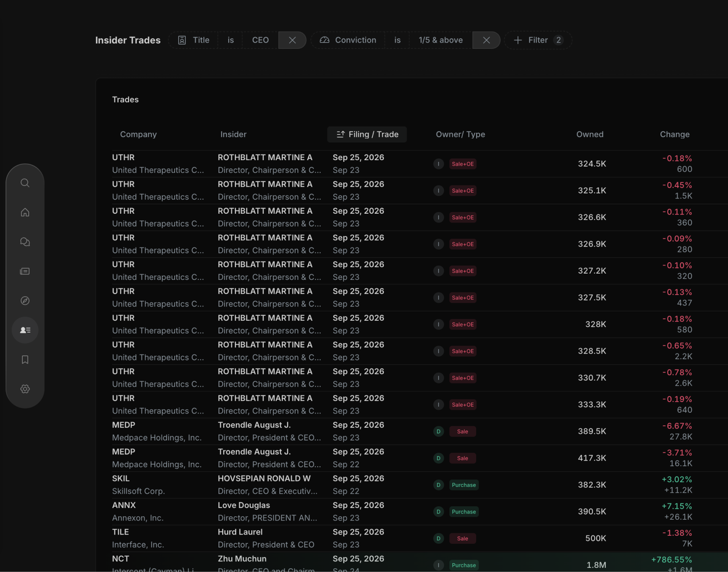Click Sale+OE tag in 324.5K owned row
The width and height of the screenshot is (728, 572).
tap(463, 164)
